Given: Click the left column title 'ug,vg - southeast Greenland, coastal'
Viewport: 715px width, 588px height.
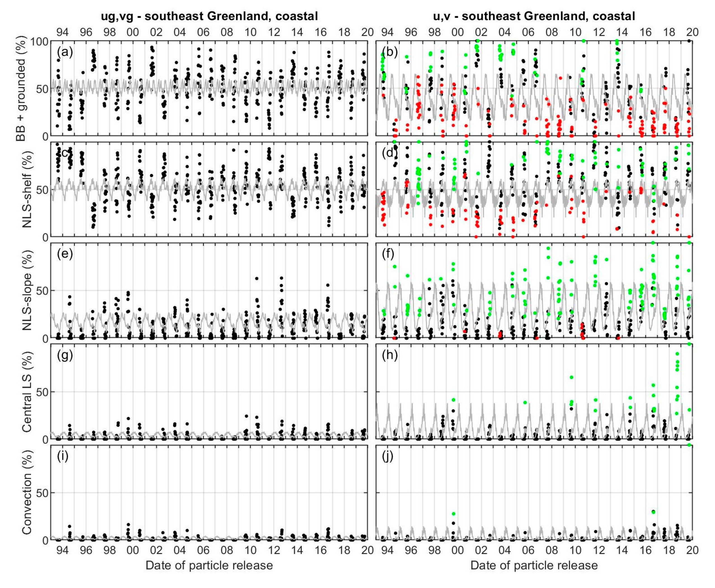Looking at the screenshot, I should (210, 16).
